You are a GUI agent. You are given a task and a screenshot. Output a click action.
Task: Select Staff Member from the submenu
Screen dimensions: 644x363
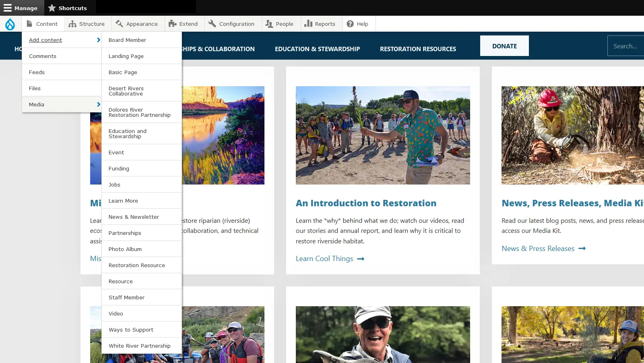(x=126, y=298)
